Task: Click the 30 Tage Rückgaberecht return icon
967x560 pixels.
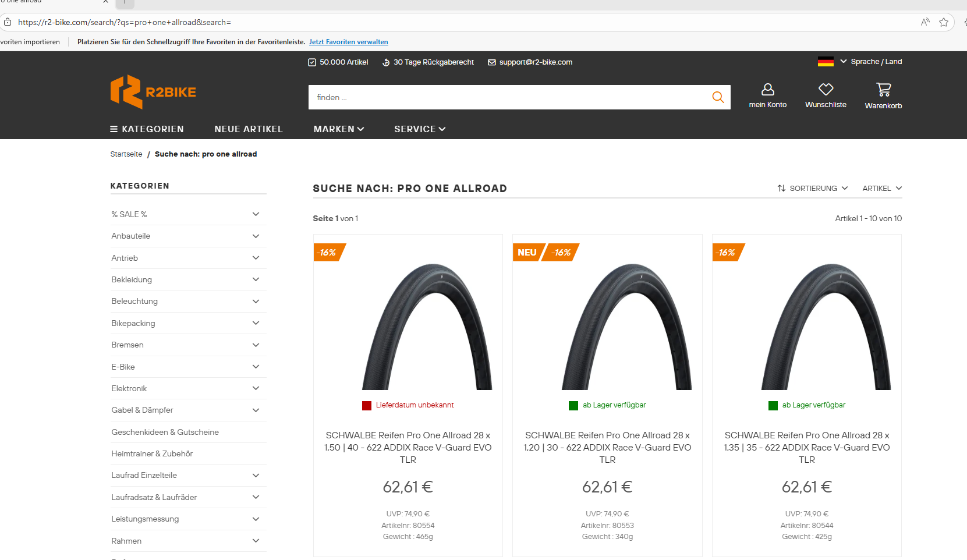Action: pos(386,62)
